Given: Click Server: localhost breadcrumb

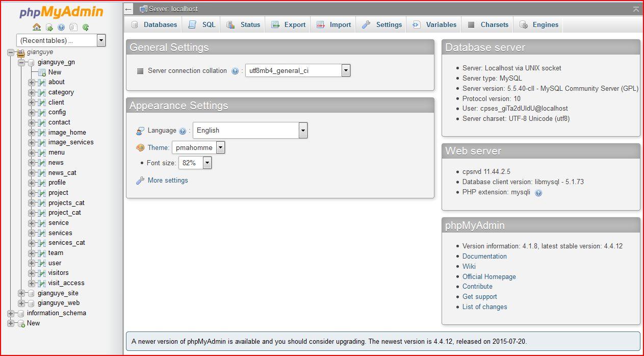Looking at the screenshot, I should pos(173,9).
